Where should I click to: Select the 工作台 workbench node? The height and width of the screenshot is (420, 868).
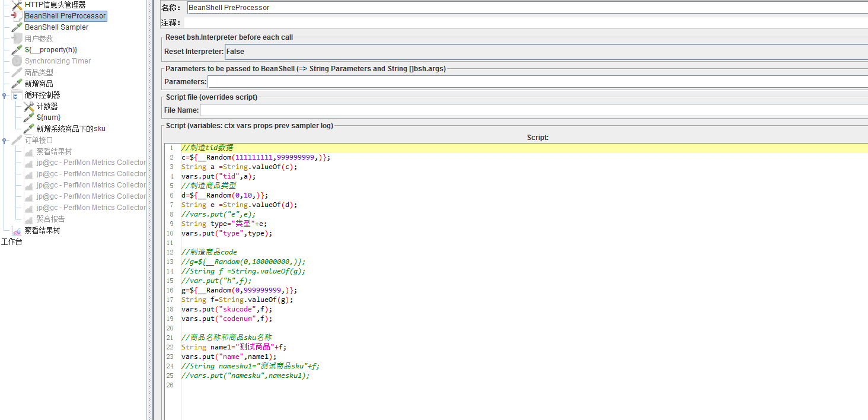tap(11, 241)
